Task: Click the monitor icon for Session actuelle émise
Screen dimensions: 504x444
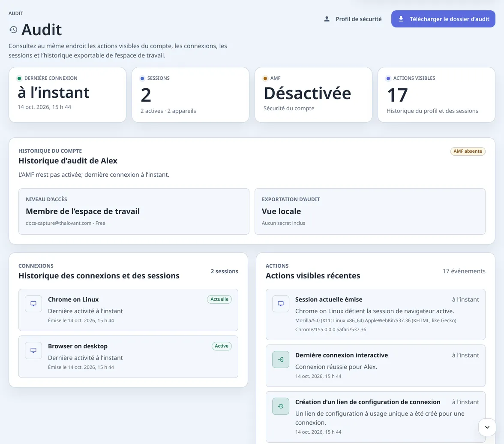Action: (281, 304)
